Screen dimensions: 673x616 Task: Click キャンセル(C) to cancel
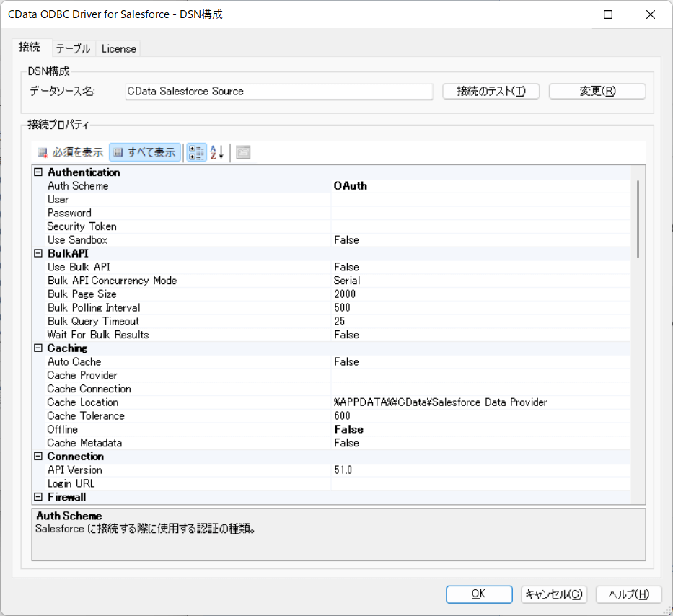click(x=554, y=594)
